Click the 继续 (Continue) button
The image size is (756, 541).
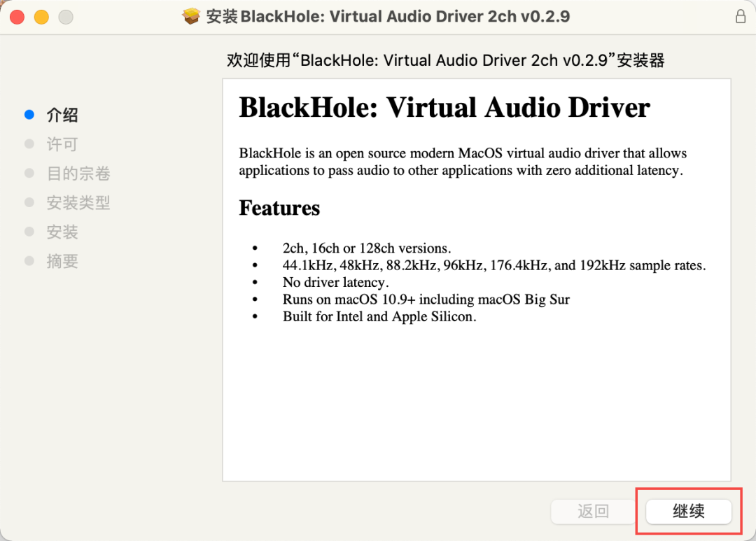coord(689,511)
